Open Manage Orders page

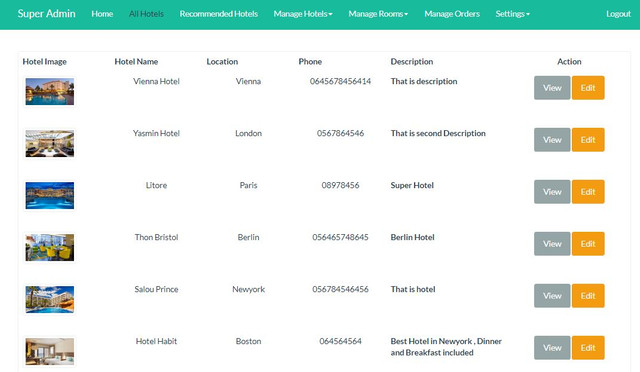(452, 14)
